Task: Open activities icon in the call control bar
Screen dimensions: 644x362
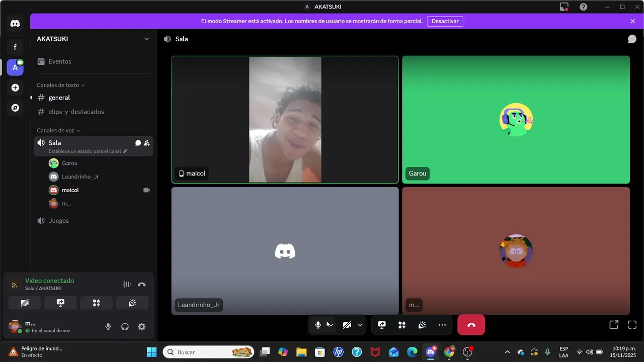Action: 402,325
